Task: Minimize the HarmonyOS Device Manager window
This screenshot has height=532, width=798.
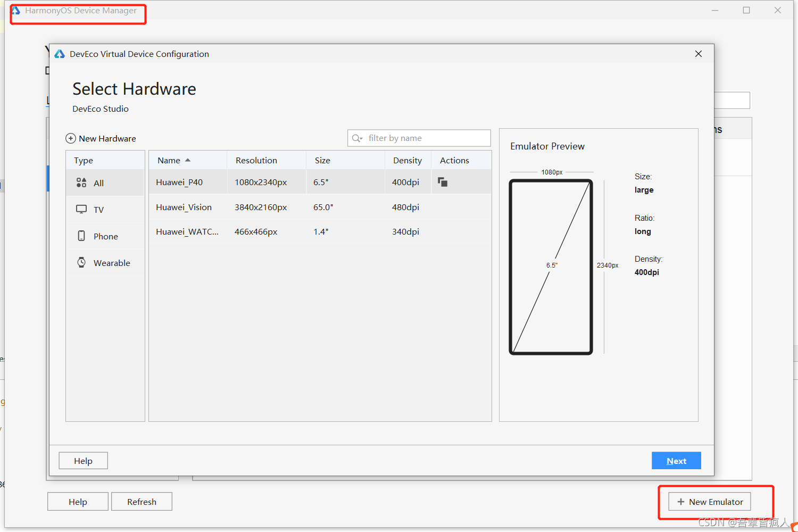Action: click(x=715, y=10)
